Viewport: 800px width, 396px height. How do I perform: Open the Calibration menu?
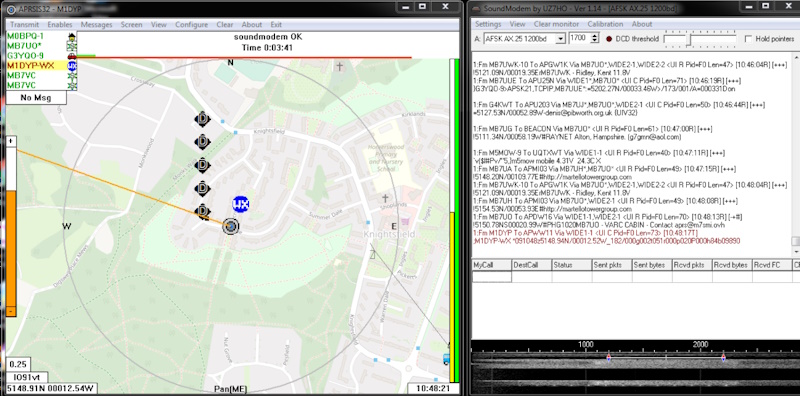click(605, 24)
